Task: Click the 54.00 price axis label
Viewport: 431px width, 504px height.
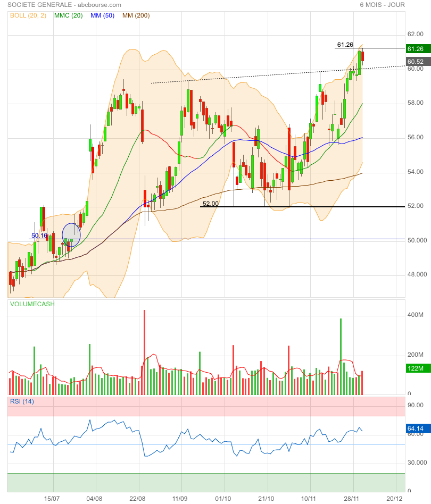Action: coord(415,172)
